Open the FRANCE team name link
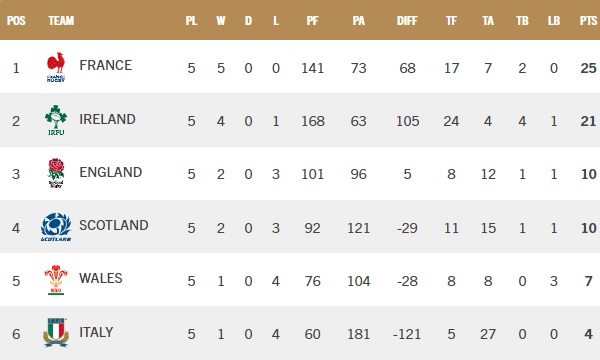 [x=106, y=65]
